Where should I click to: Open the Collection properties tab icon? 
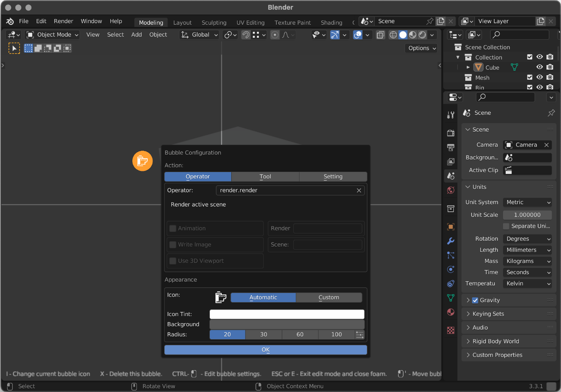click(x=451, y=209)
